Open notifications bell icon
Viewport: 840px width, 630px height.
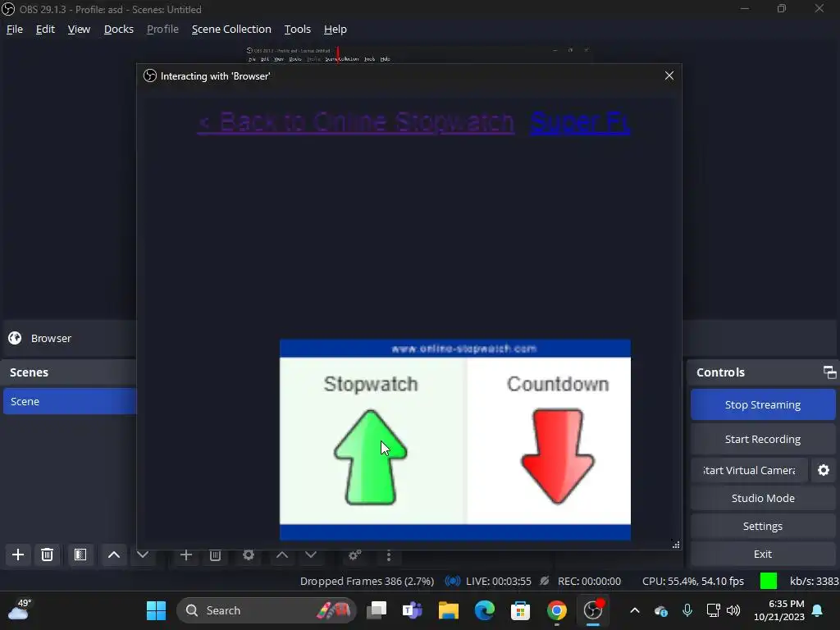click(x=818, y=610)
